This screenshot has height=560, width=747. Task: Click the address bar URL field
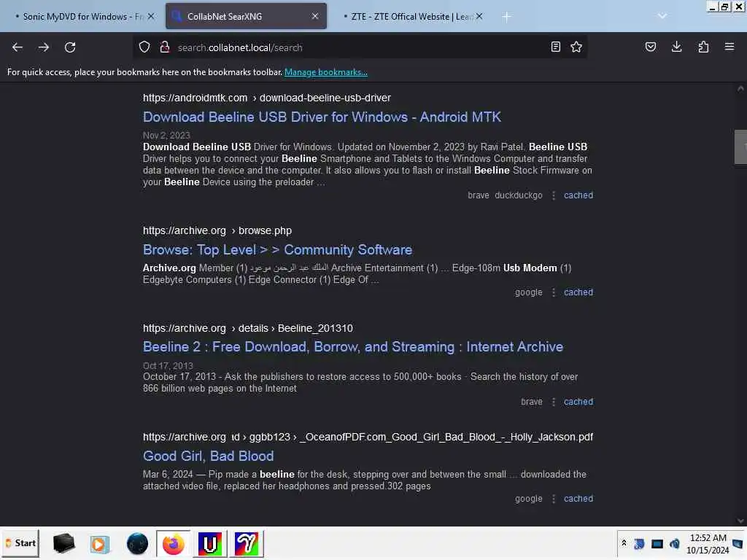pyautogui.click(x=360, y=47)
